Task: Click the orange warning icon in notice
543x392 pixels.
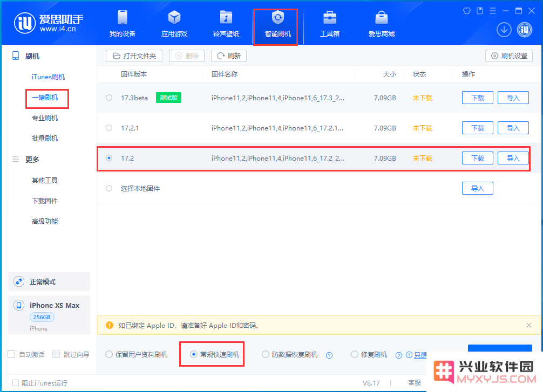Action: tap(110, 325)
